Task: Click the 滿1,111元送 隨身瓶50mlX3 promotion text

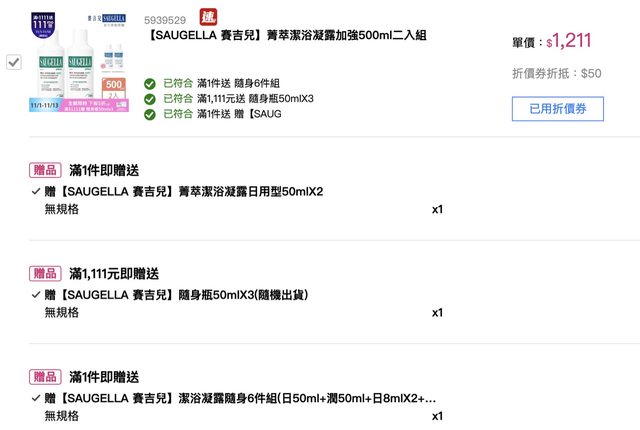Action: pyautogui.click(x=255, y=99)
